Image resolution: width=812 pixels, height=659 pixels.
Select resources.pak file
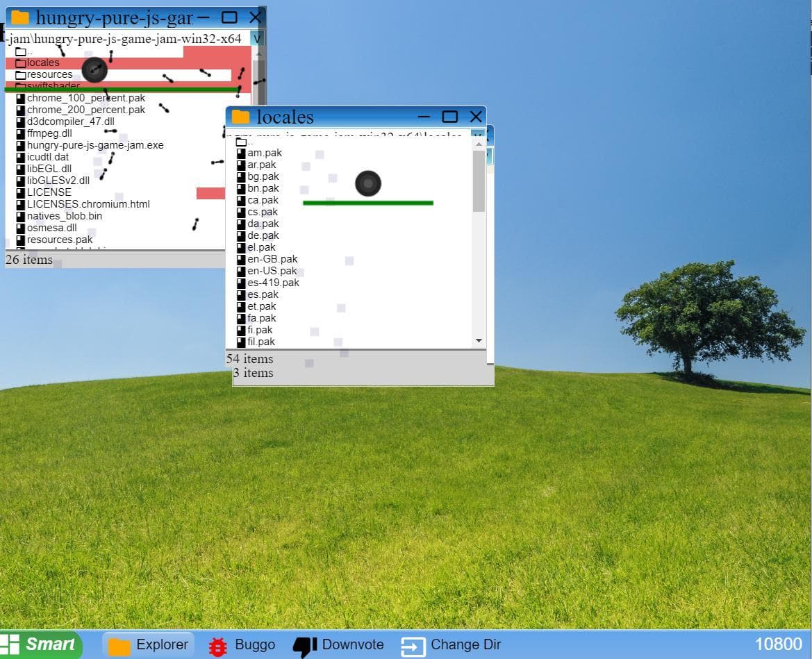54,240
